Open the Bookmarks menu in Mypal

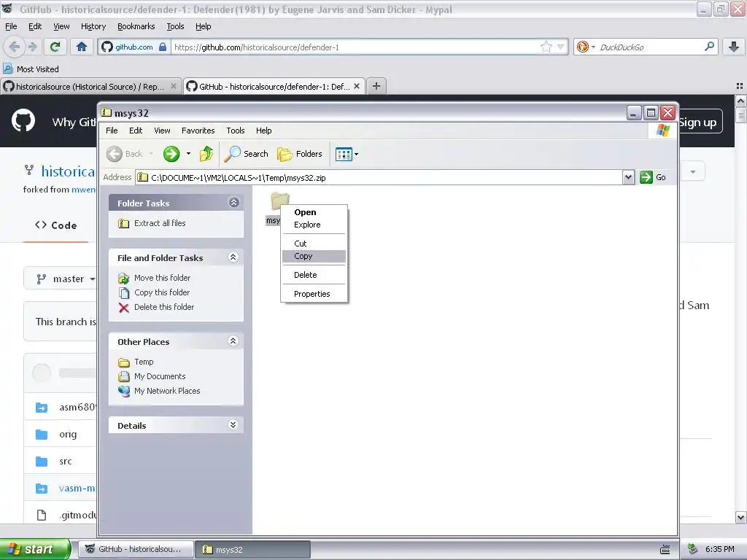136,26
